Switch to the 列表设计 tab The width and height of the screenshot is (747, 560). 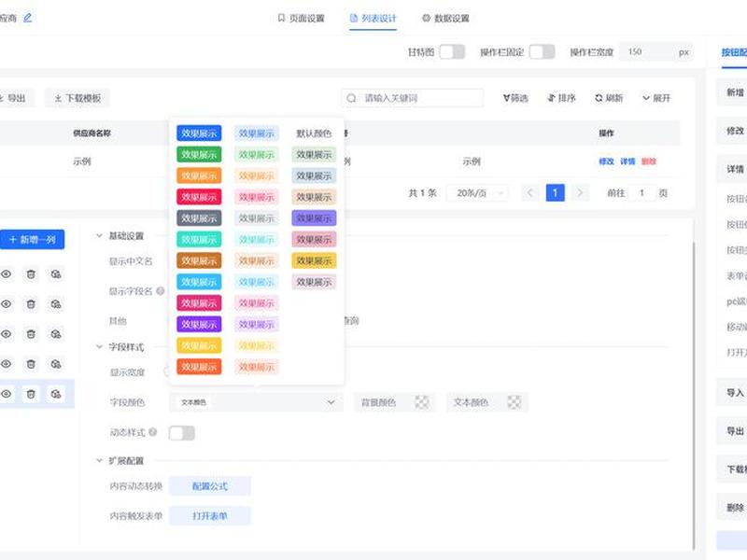pyautogui.click(x=373, y=18)
